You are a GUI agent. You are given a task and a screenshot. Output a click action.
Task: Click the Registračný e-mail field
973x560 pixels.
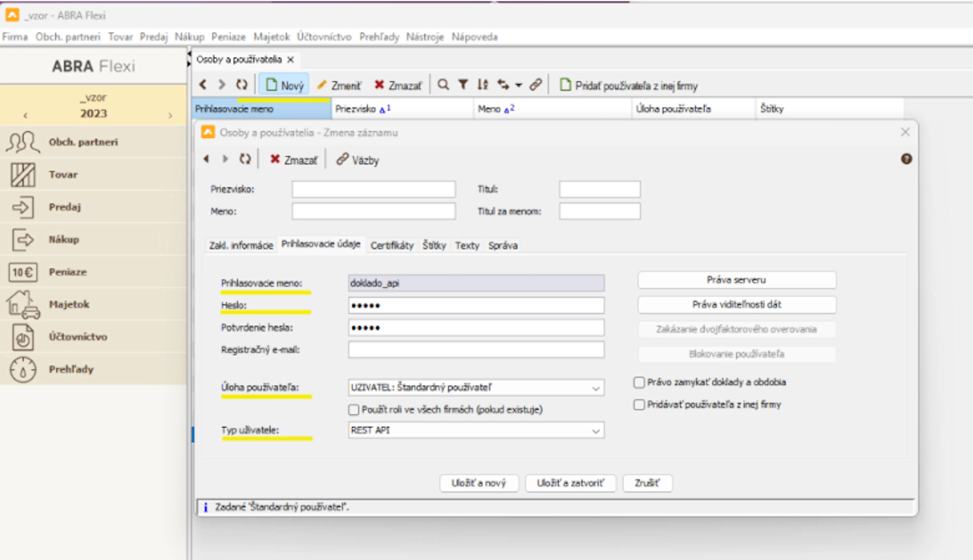476,350
